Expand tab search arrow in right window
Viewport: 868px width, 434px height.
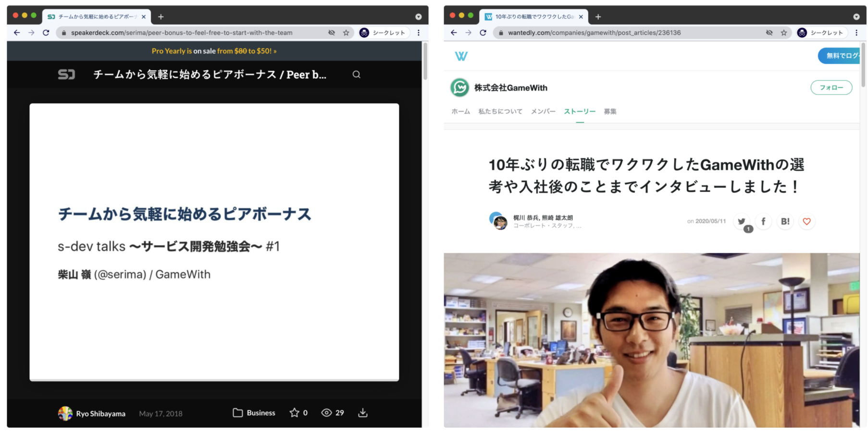point(856,17)
